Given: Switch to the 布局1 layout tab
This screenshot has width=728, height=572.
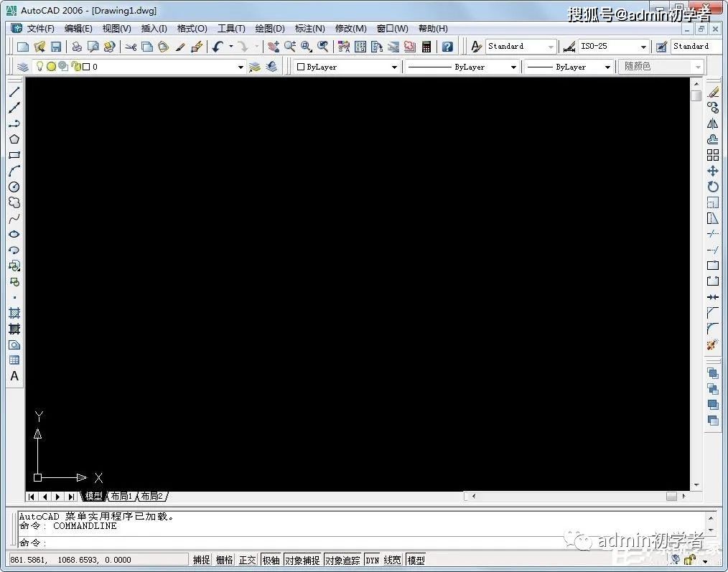Looking at the screenshot, I should (x=121, y=496).
